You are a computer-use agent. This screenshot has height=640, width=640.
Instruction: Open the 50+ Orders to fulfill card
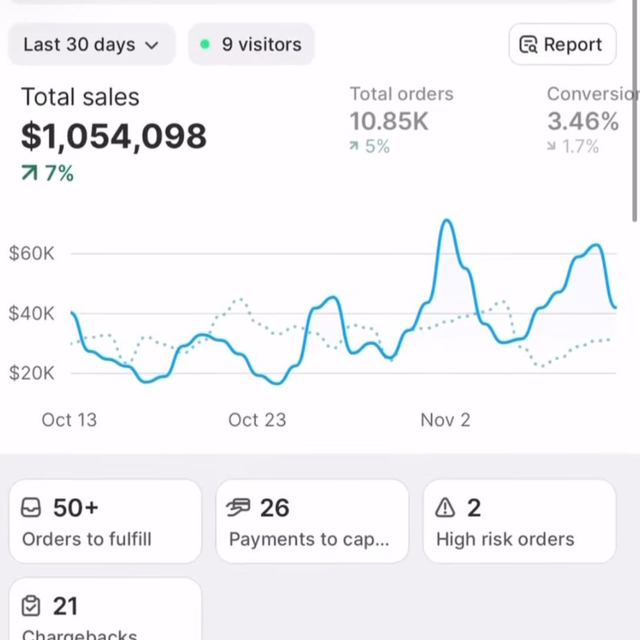[105, 522]
